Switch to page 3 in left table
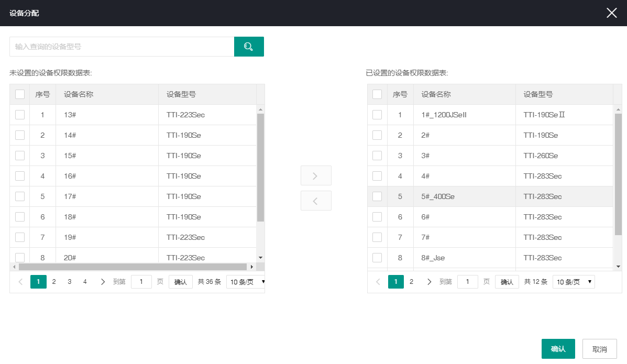Viewport: 627px width, 364px height. [x=69, y=282]
